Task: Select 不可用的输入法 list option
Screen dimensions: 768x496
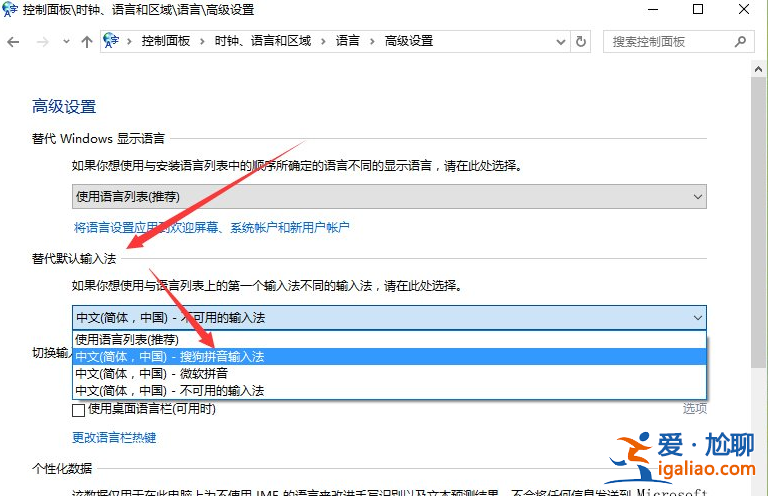Action: 389,391
